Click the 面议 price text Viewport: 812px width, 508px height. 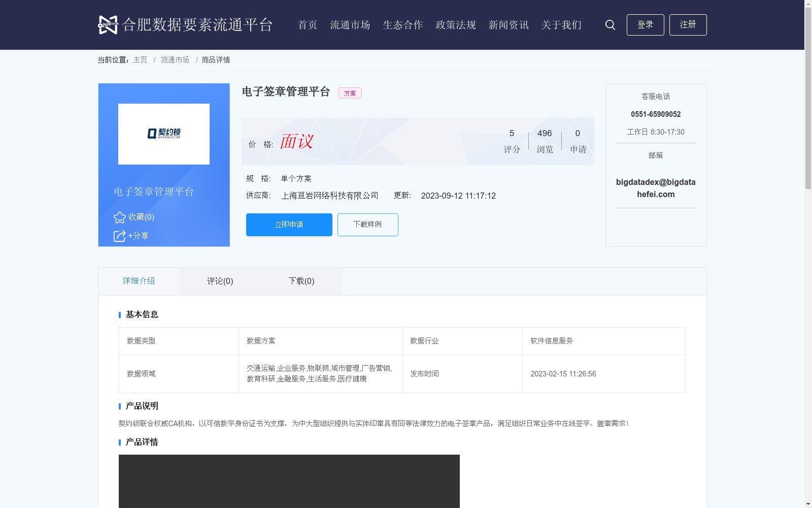point(297,142)
